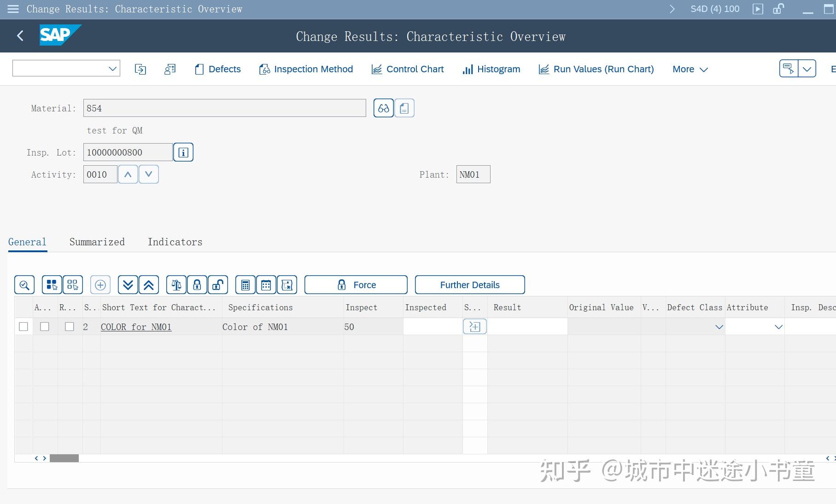Tick the first checkbox in the characteristic row
Screen dimensions: 836x504
(23, 326)
